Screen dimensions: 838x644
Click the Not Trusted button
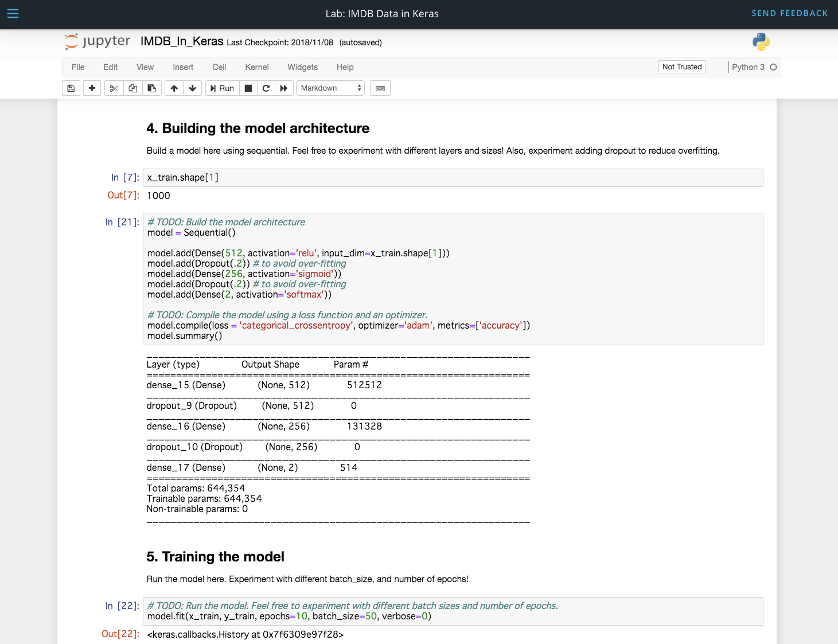(682, 67)
